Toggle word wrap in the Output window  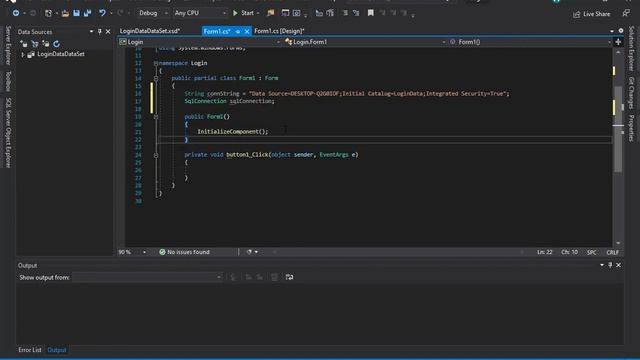tap(289, 277)
